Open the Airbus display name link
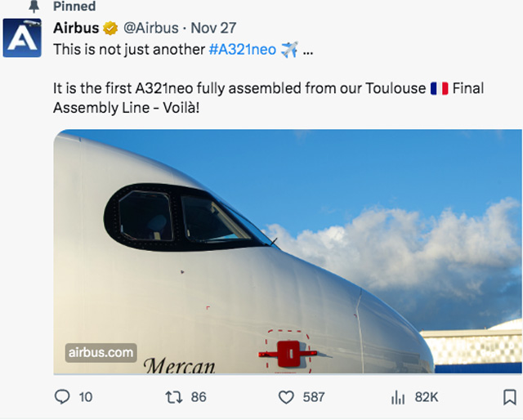Viewport: 523px width, 420px height. [75, 28]
